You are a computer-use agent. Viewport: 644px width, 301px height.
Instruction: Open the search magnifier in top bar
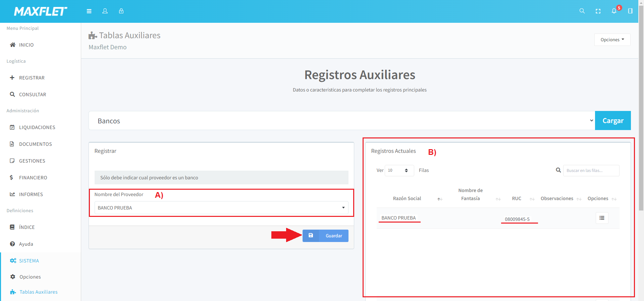pos(582,11)
